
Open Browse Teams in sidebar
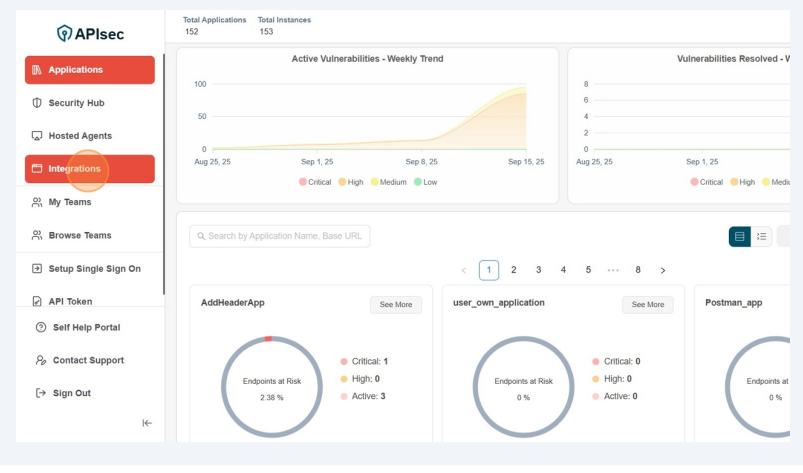click(x=80, y=236)
